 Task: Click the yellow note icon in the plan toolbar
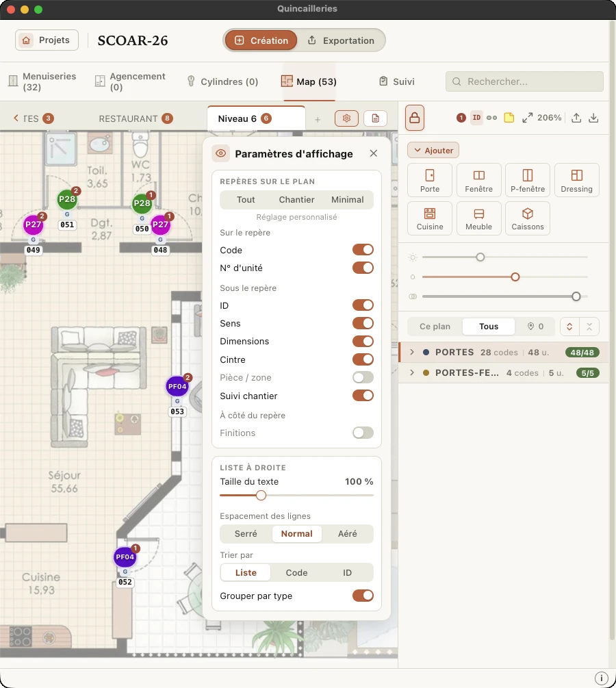click(x=509, y=118)
